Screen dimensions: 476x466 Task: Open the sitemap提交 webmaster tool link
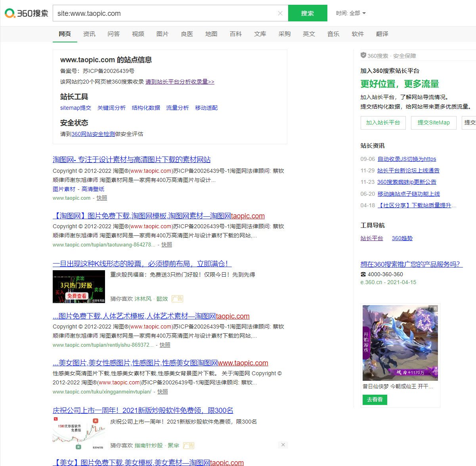tap(75, 107)
